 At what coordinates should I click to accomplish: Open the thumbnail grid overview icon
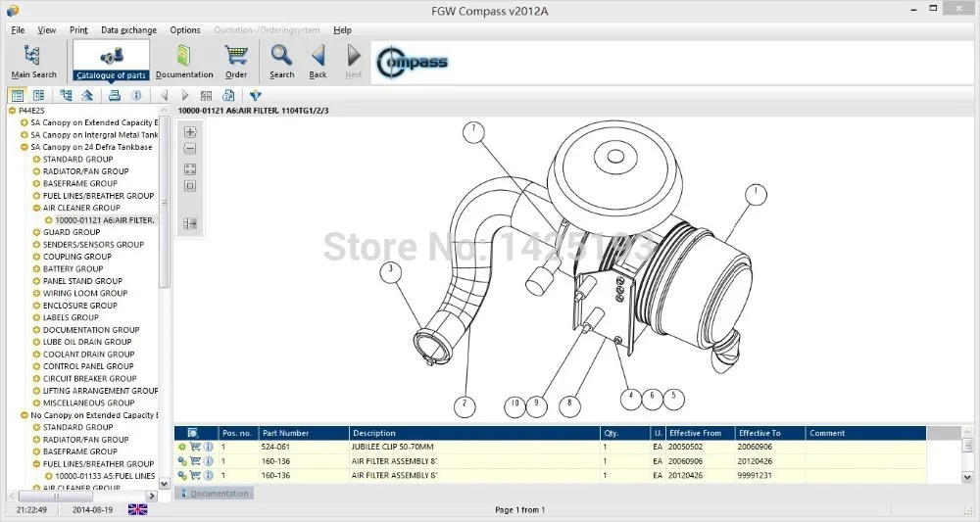(206, 96)
